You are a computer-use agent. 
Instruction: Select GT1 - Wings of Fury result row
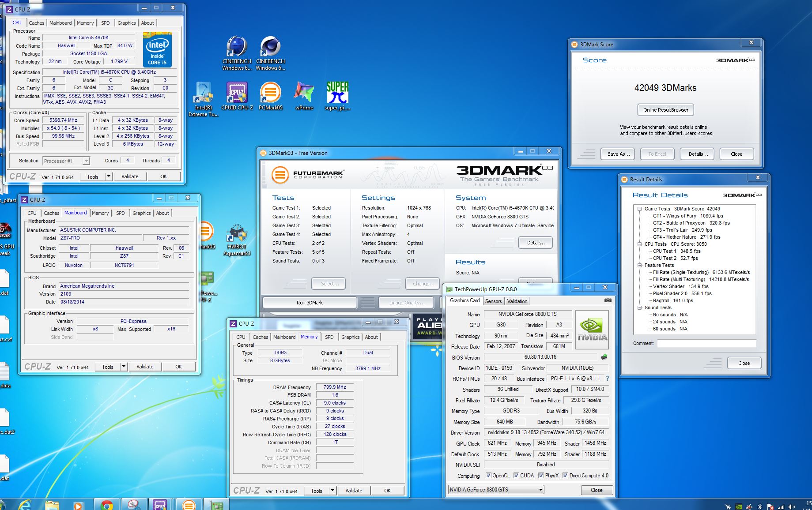pyautogui.click(x=688, y=216)
